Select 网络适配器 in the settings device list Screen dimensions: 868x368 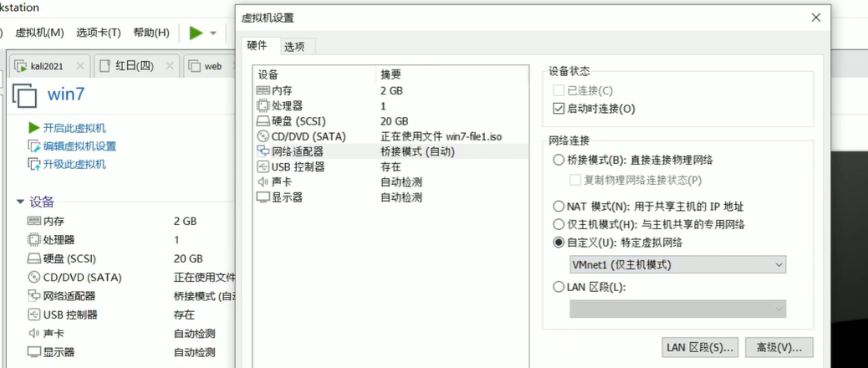(x=297, y=151)
